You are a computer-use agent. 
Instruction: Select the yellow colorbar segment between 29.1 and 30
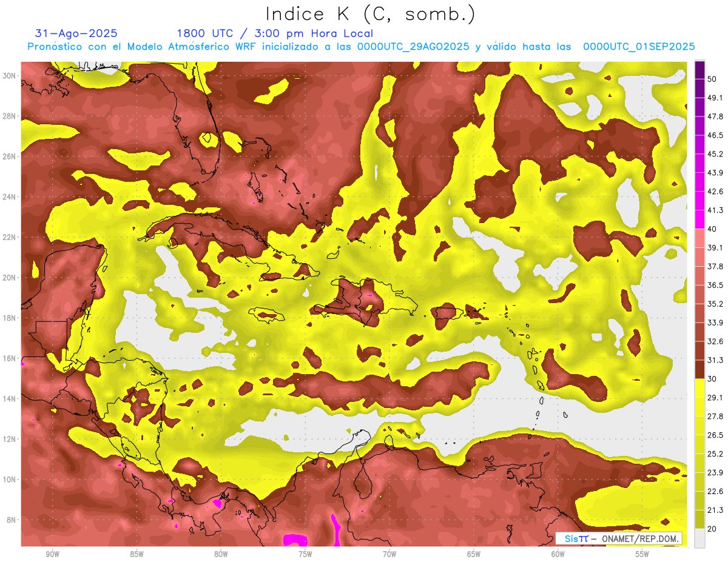[699, 388]
